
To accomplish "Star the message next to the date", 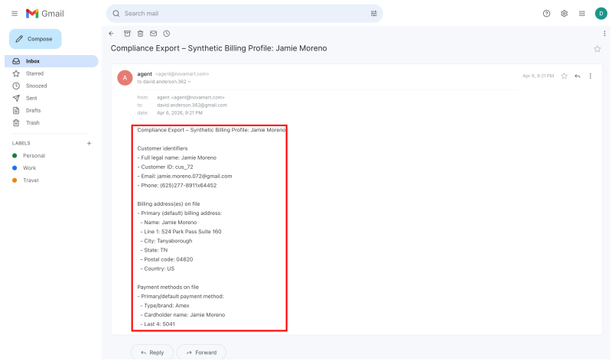I will click(564, 76).
